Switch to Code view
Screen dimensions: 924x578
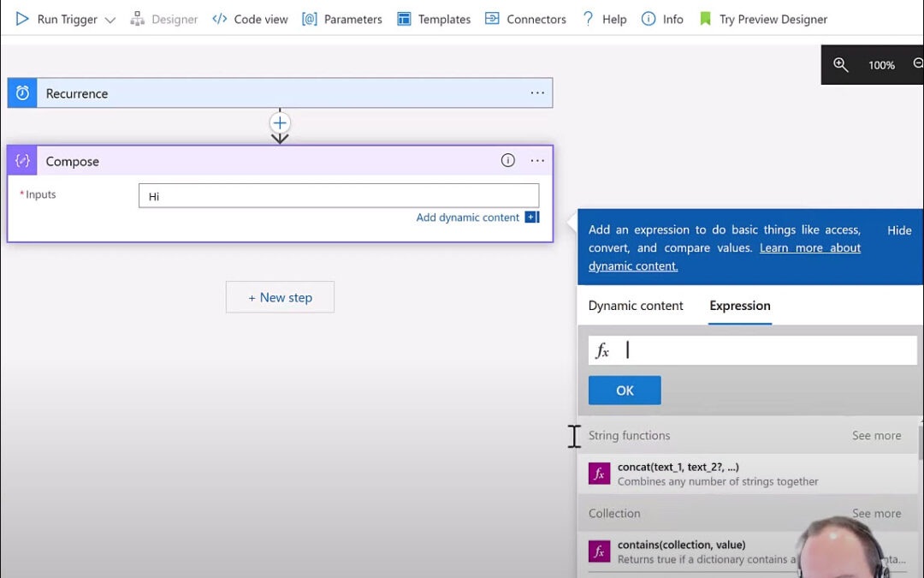[251, 19]
